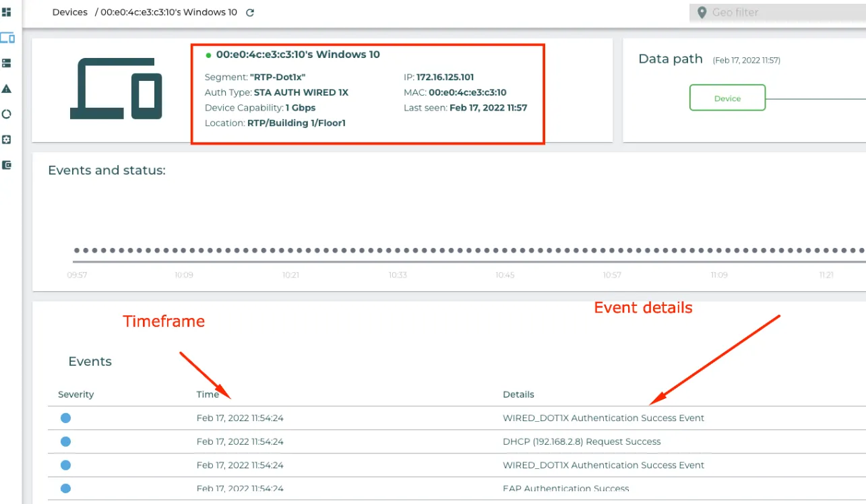The height and width of the screenshot is (504, 866).
Task: Click auth type "STA AUTH WIRED 1X"
Action: pyautogui.click(x=301, y=92)
